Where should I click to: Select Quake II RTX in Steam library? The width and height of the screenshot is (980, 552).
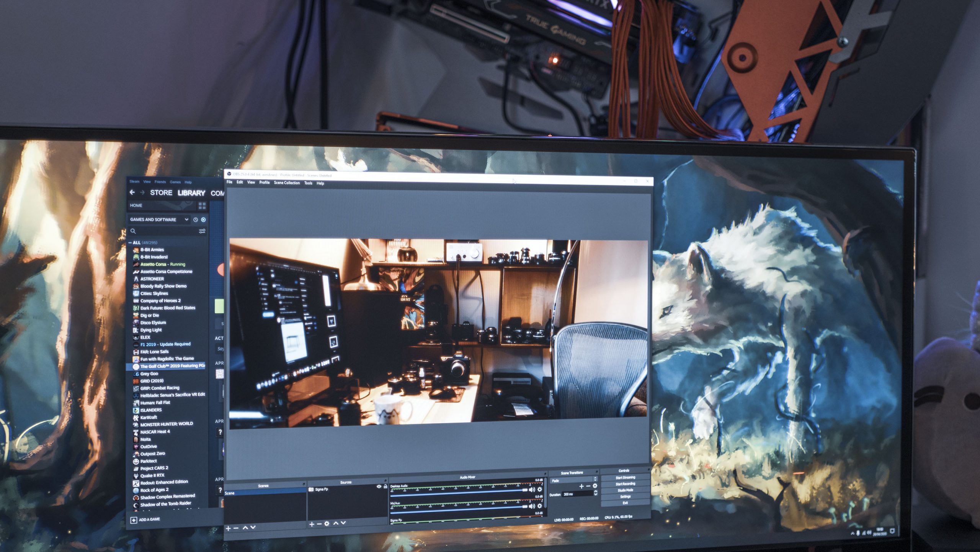152,475
